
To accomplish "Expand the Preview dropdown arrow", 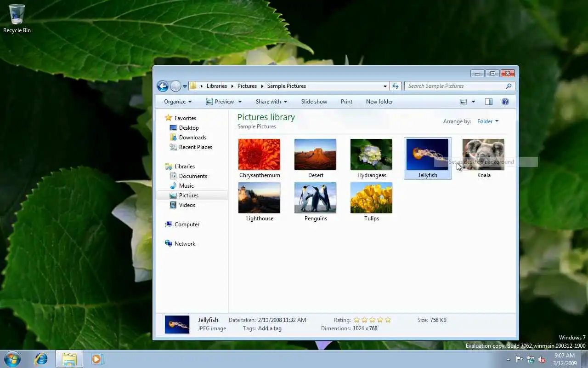I will point(239,102).
